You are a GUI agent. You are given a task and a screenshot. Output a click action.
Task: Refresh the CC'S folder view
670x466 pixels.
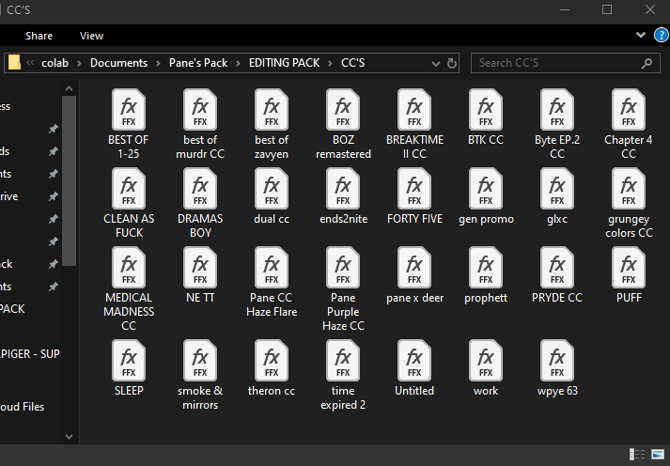pyautogui.click(x=451, y=64)
